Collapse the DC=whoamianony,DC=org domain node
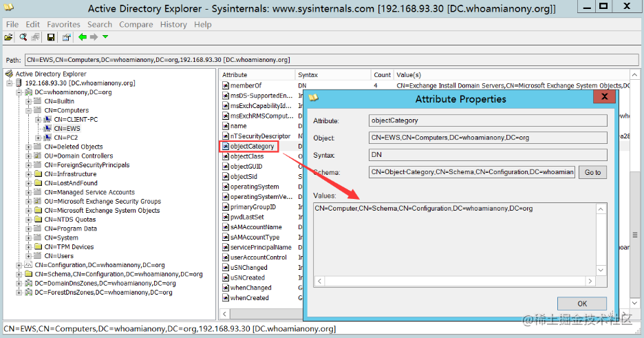This screenshot has width=644, height=338. (19, 92)
